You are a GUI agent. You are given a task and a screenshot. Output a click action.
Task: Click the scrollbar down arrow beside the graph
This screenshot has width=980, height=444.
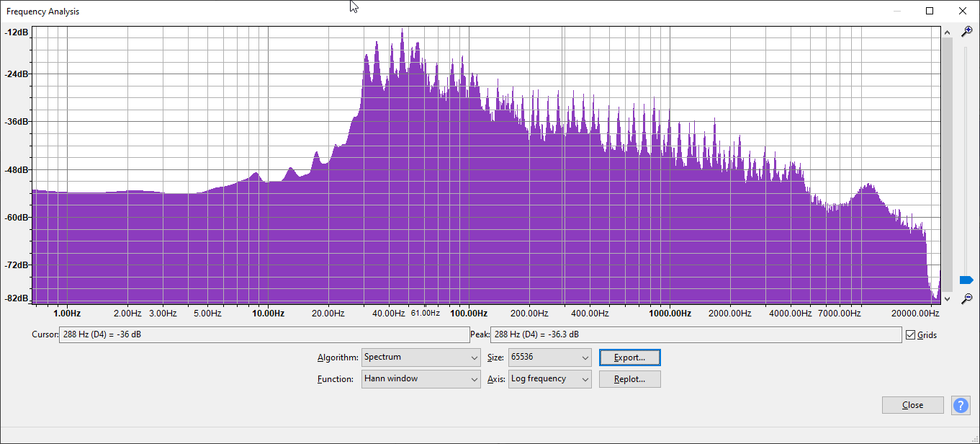point(947,298)
